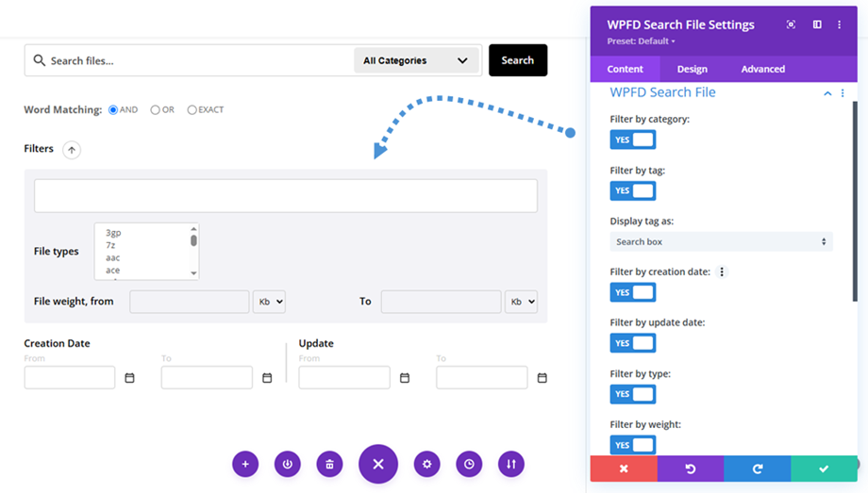The height and width of the screenshot is (493, 868).
Task: Open calendar for Creation Date To
Action: coord(267,378)
